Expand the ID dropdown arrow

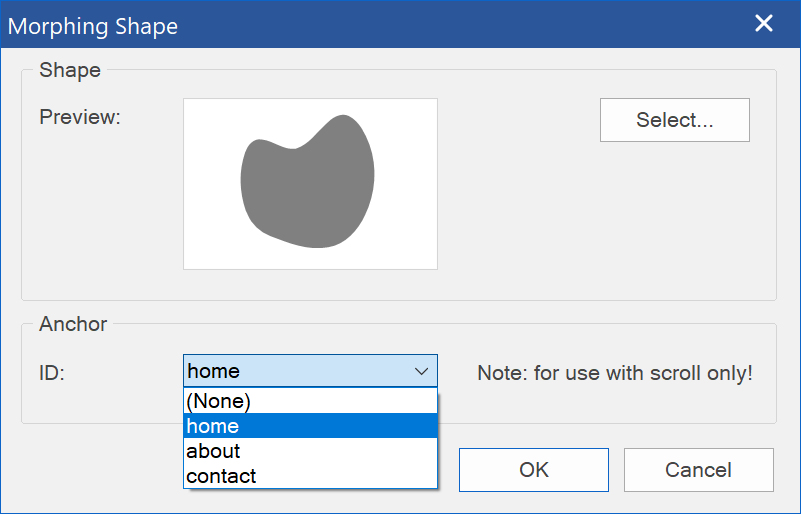coord(421,371)
